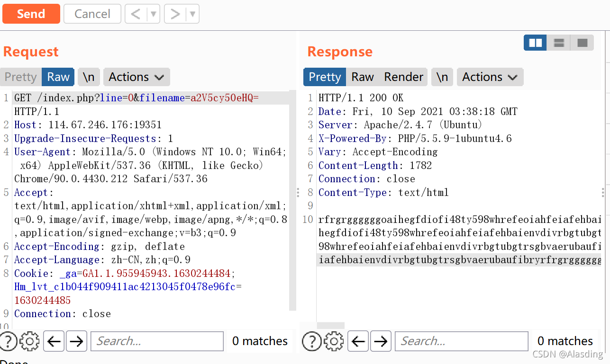Switch Request view to Pretty tab
This screenshot has width=610, height=364.
pyautogui.click(x=21, y=77)
